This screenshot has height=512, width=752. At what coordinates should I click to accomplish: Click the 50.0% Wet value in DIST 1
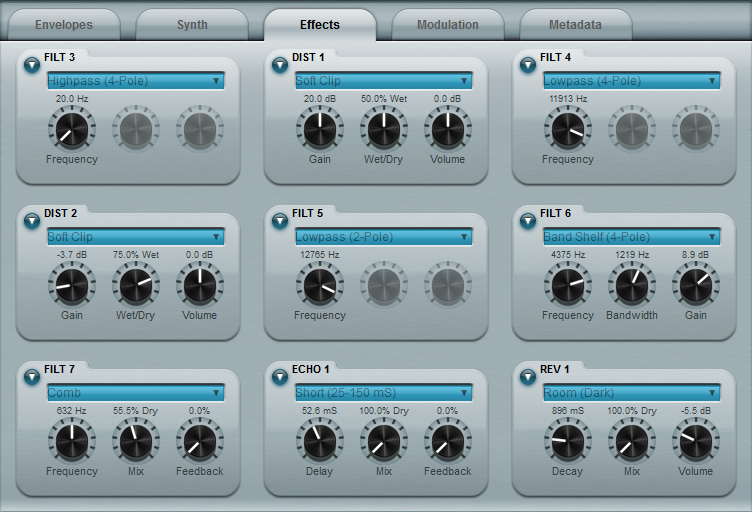(x=384, y=99)
